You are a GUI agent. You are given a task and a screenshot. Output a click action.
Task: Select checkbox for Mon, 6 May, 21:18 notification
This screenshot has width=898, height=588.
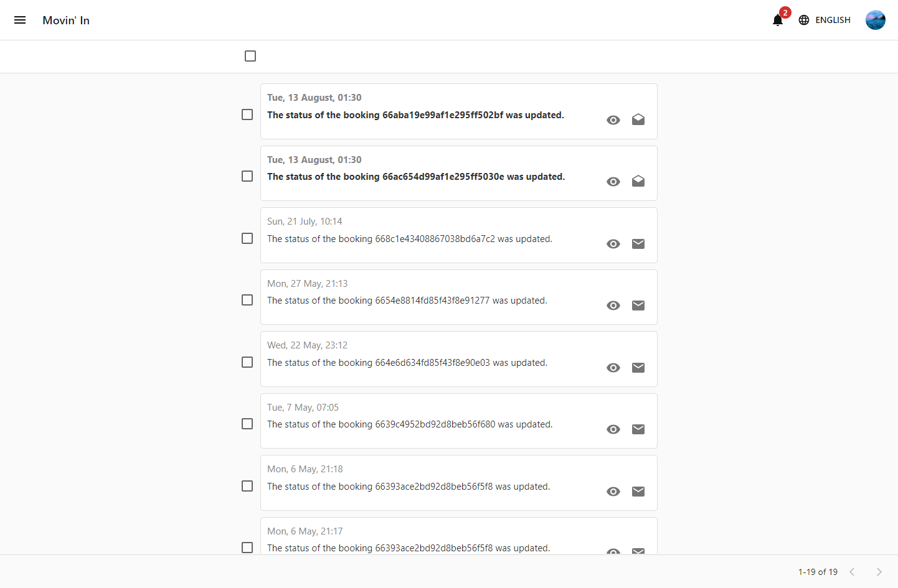coord(247,486)
